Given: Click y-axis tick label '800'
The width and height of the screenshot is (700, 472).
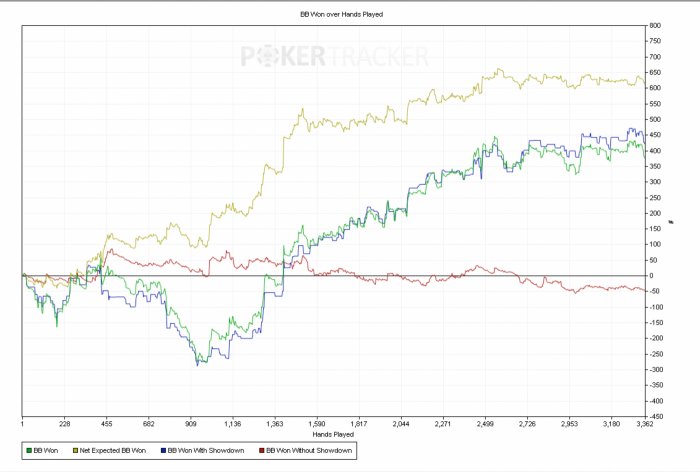Looking at the screenshot, I should (655, 26).
